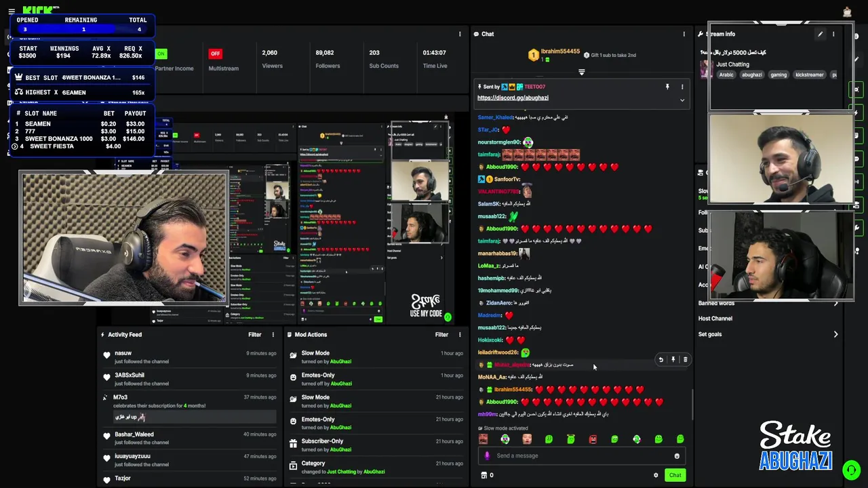Open Mod Actions three-dot menu

click(x=460, y=334)
